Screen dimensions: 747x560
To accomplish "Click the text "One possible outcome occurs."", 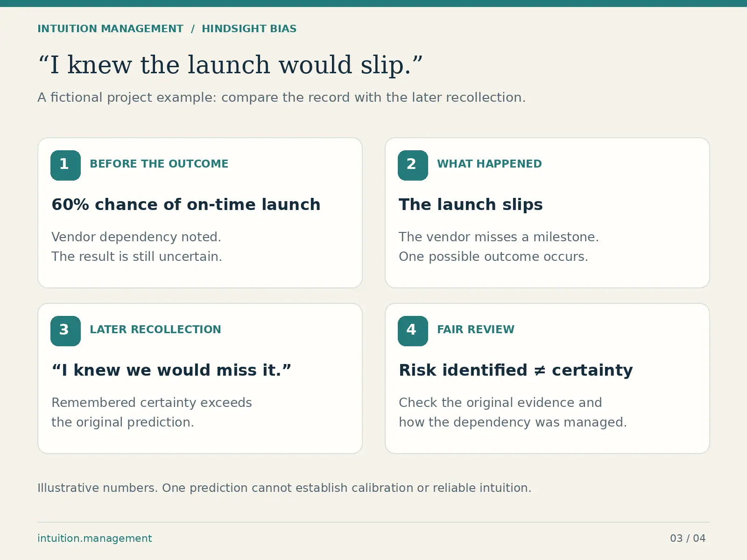I will (493, 257).
